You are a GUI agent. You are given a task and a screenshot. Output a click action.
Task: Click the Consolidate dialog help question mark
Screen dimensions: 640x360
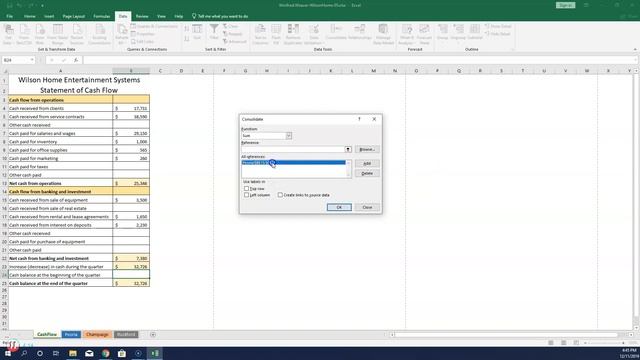coord(359,119)
